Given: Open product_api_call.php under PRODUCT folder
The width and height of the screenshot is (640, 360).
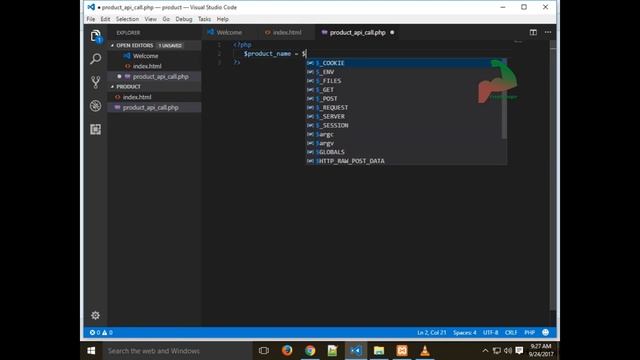Looking at the screenshot, I should click(154, 107).
